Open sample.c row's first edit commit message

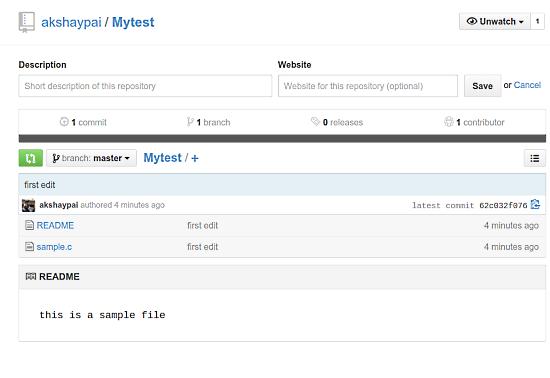coord(202,247)
